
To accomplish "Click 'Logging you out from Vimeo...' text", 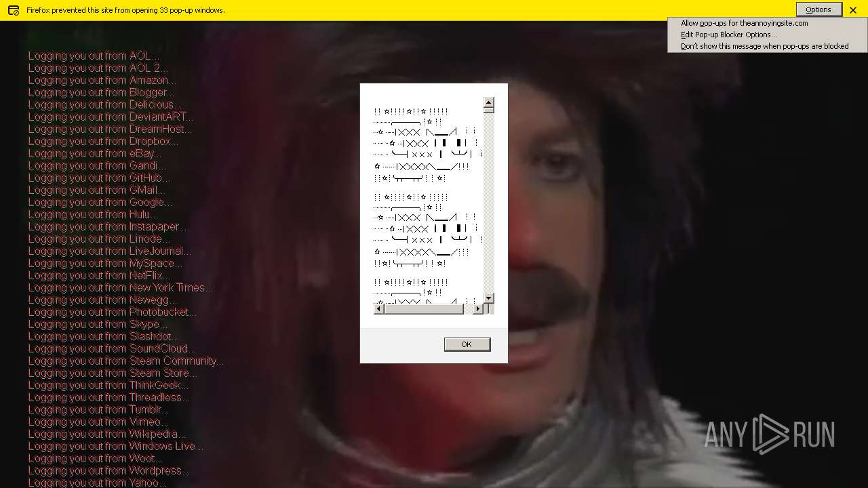I will click(98, 422).
